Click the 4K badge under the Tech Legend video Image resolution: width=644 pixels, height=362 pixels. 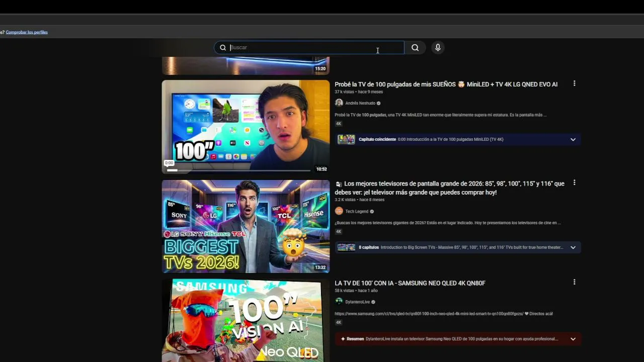[339, 232]
